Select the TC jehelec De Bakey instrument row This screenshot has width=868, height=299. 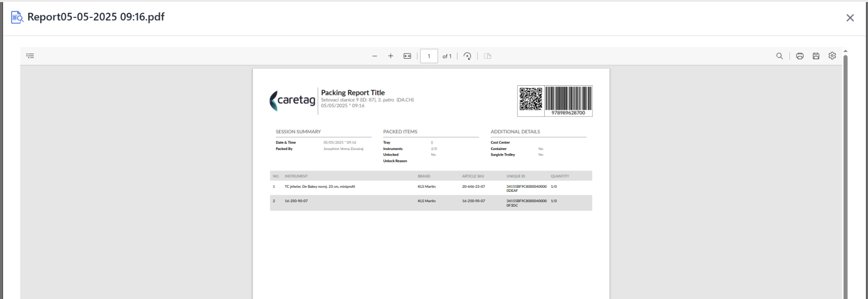(431, 188)
